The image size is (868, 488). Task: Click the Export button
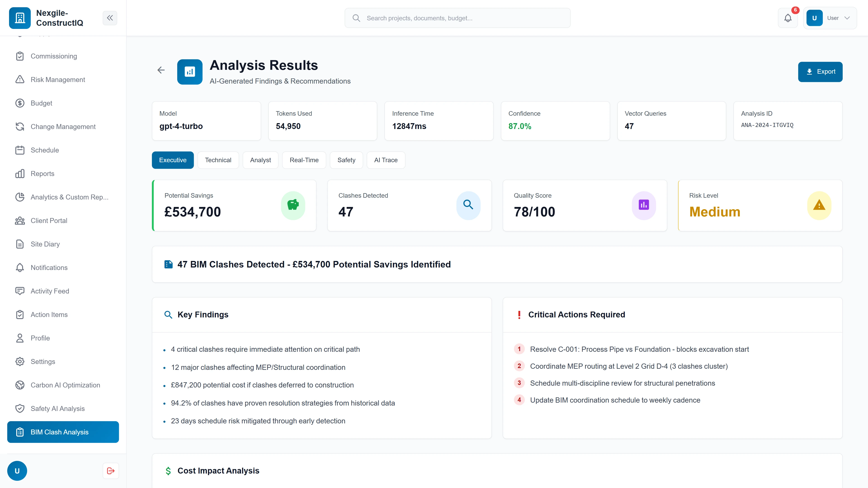(820, 71)
